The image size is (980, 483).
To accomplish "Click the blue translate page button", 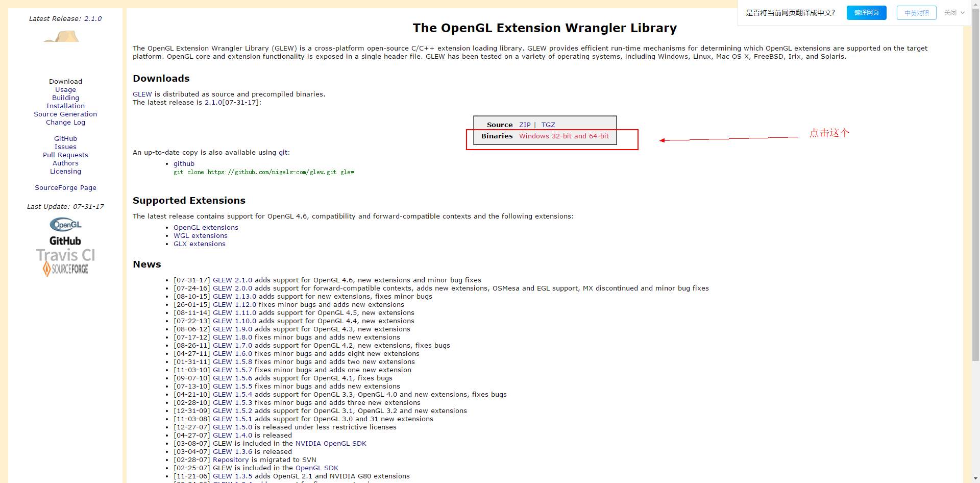I will 866,13.
